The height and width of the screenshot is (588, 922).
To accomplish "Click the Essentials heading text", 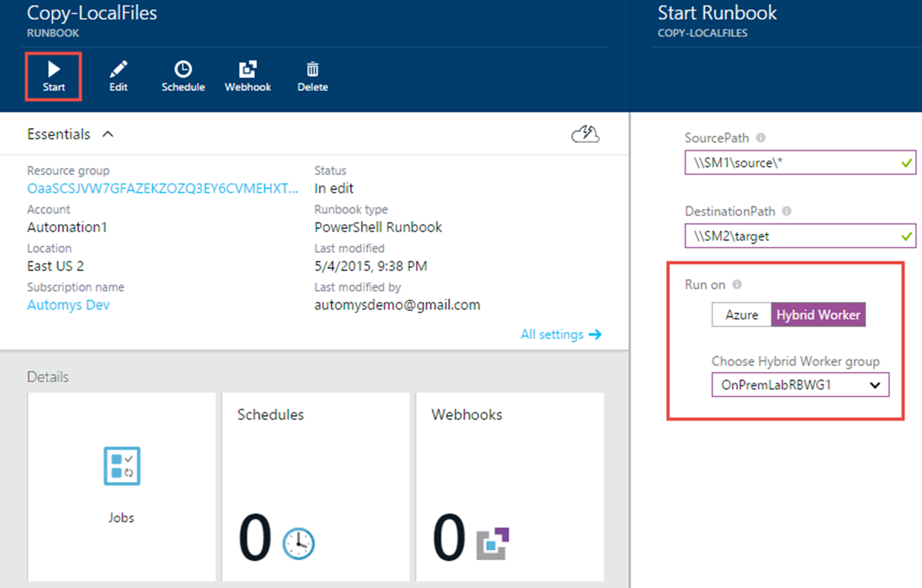I will (x=58, y=134).
